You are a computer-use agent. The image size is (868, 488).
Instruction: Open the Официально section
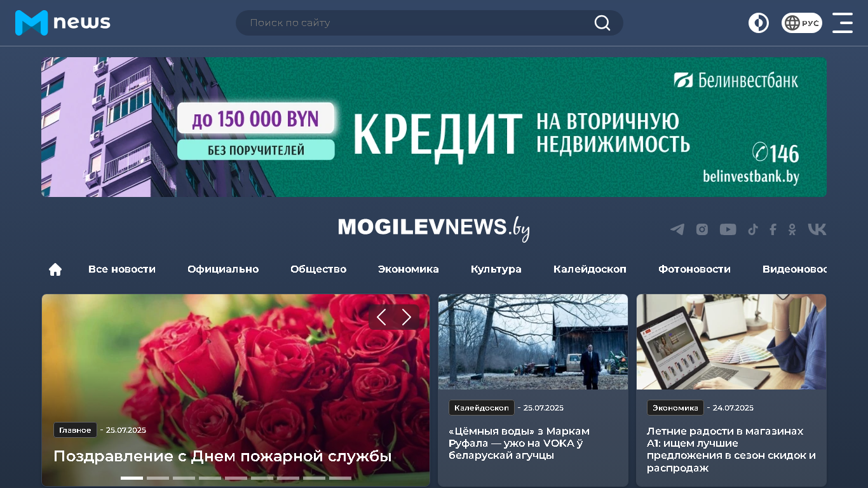pos(223,269)
